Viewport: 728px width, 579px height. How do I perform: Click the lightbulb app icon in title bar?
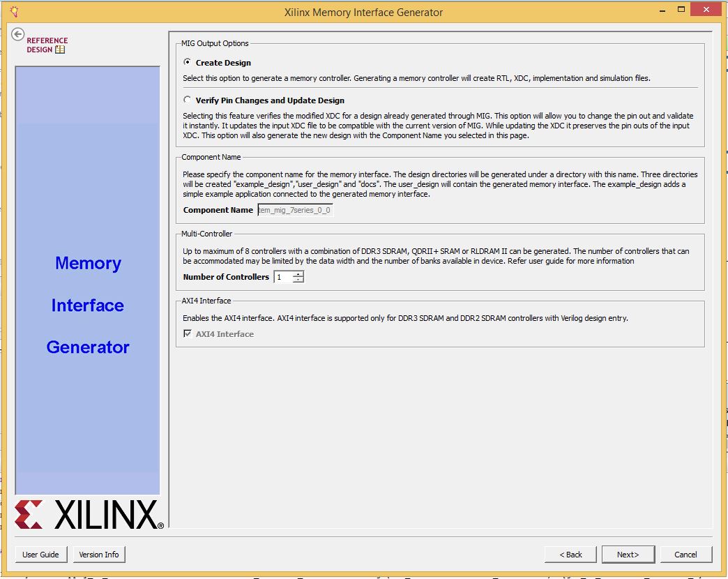point(15,11)
